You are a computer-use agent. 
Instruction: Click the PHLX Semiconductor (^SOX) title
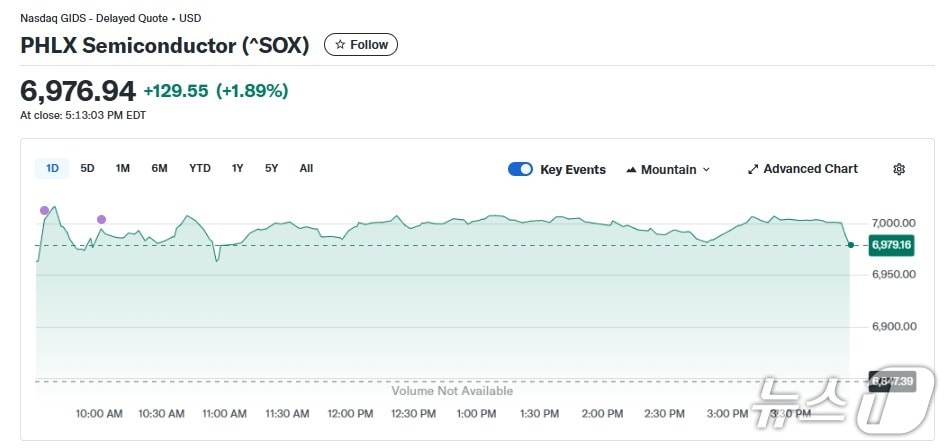pyautogui.click(x=165, y=46)
